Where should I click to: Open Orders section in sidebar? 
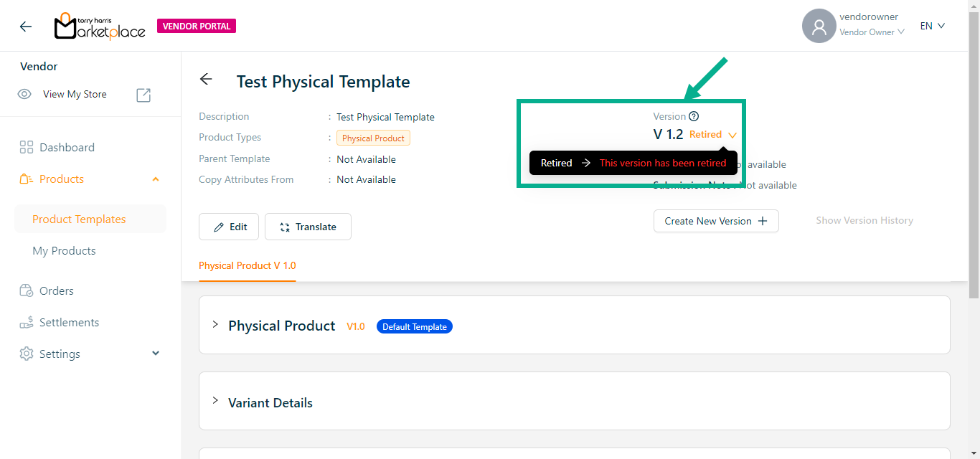[x=56, y=290]
